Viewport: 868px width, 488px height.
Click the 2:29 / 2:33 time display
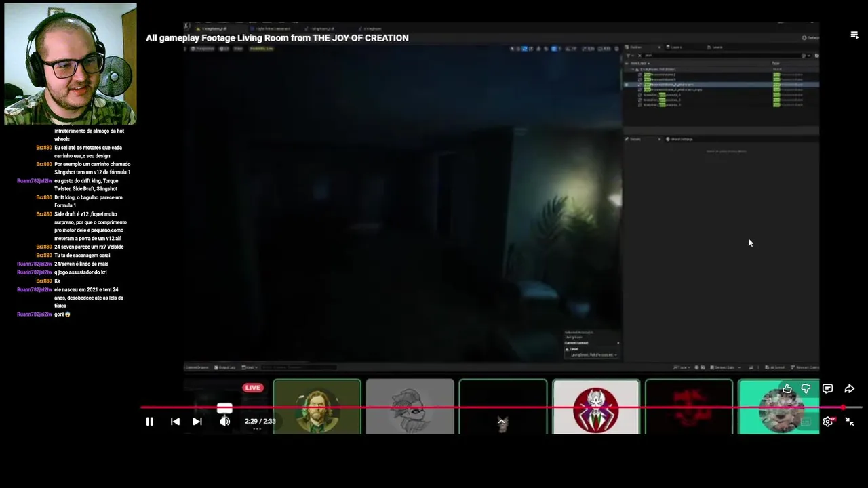(x=260, y=421)
